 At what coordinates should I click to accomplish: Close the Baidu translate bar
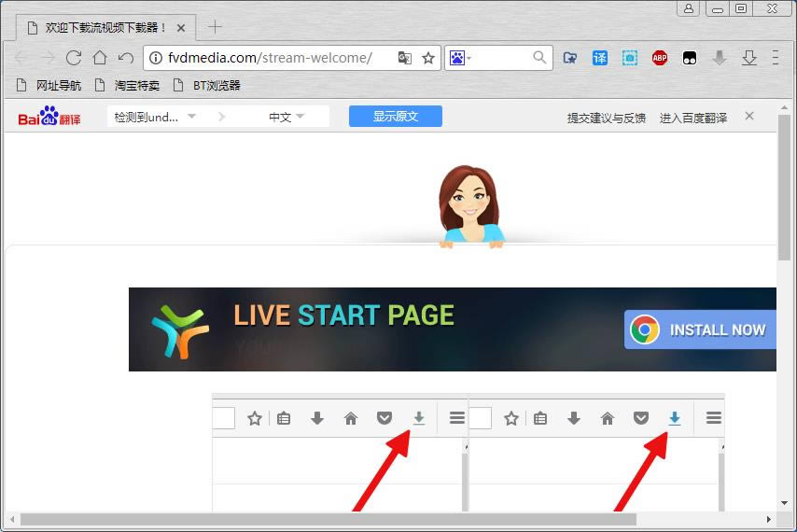pyautogui.click(x=748, y=117)
